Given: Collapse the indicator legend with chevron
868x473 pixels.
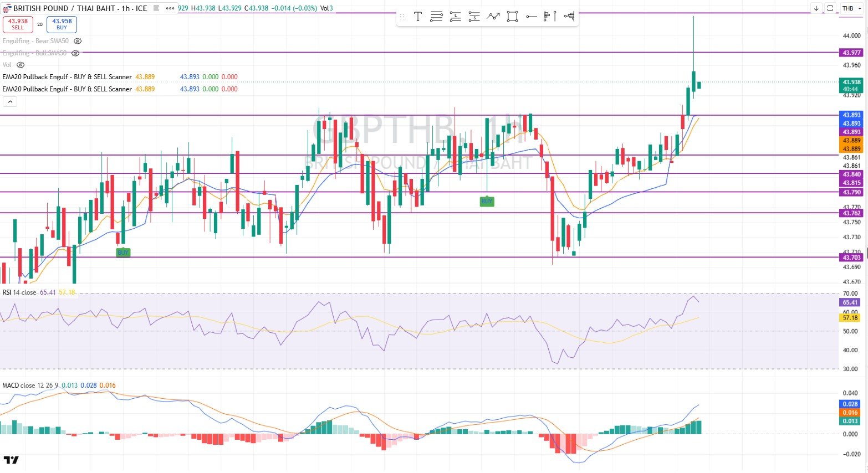Looking at the screenshot, I should 10,102.
